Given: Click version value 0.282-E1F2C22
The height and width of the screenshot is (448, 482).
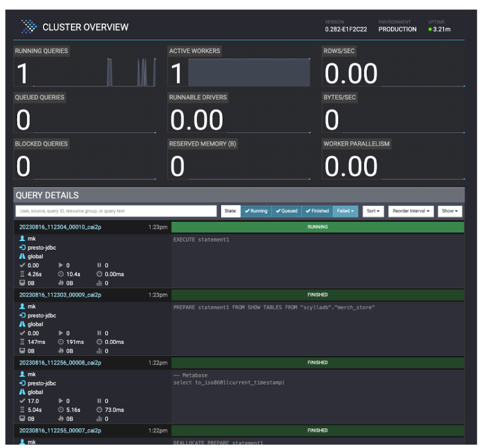Looking at the screenshot, I should click(346, 29).
